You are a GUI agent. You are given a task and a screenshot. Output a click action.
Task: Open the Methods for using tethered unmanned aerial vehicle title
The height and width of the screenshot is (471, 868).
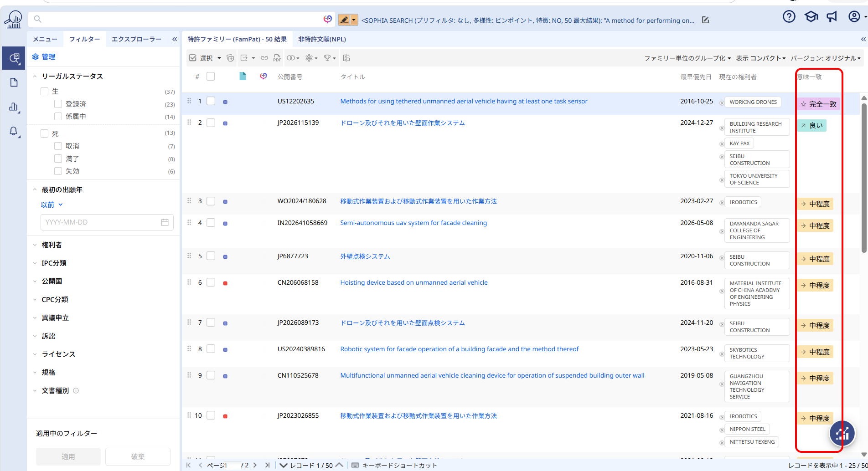pyautogui.click(x=464, y=101)
